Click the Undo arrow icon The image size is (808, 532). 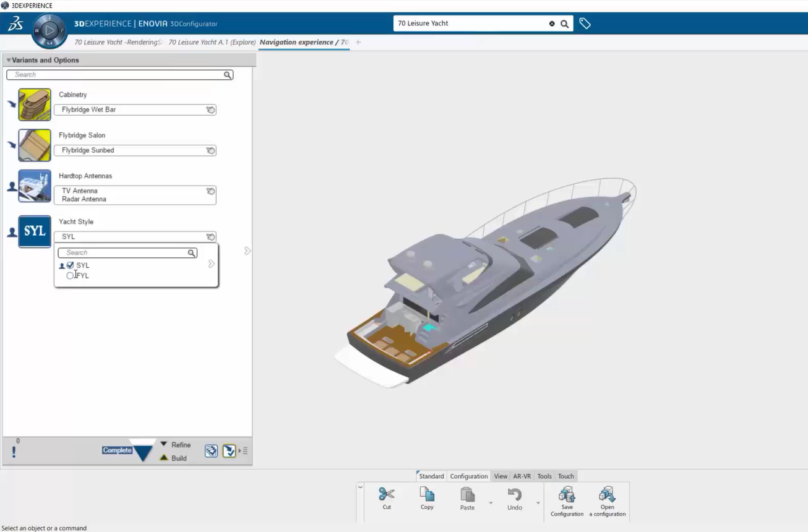(x=514, y=495)
